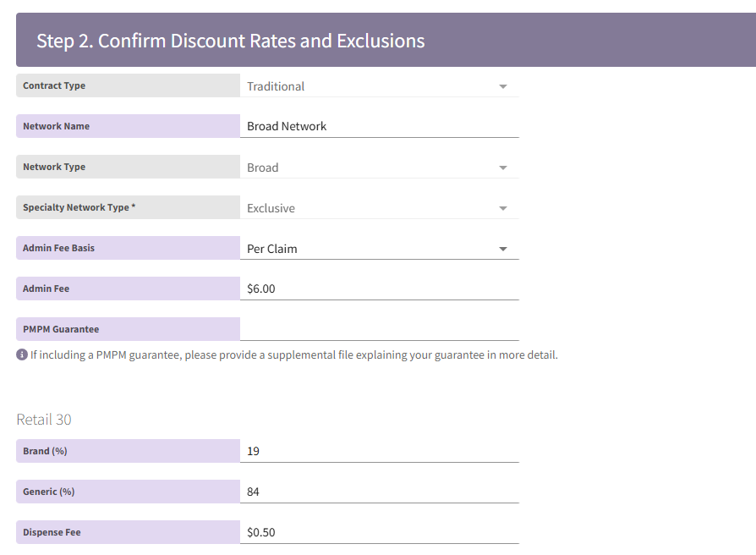Click the info icon beside PMPM guarantee note

coord(22,354)
